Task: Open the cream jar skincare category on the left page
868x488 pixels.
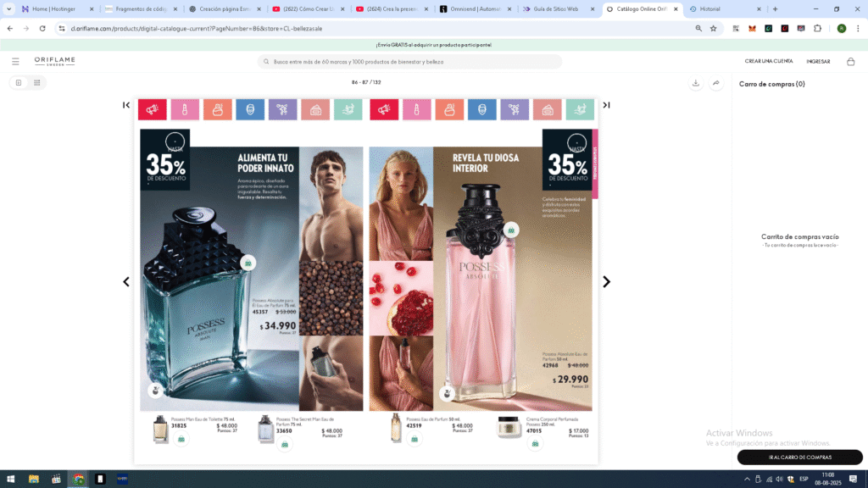Action: (315, 109)
